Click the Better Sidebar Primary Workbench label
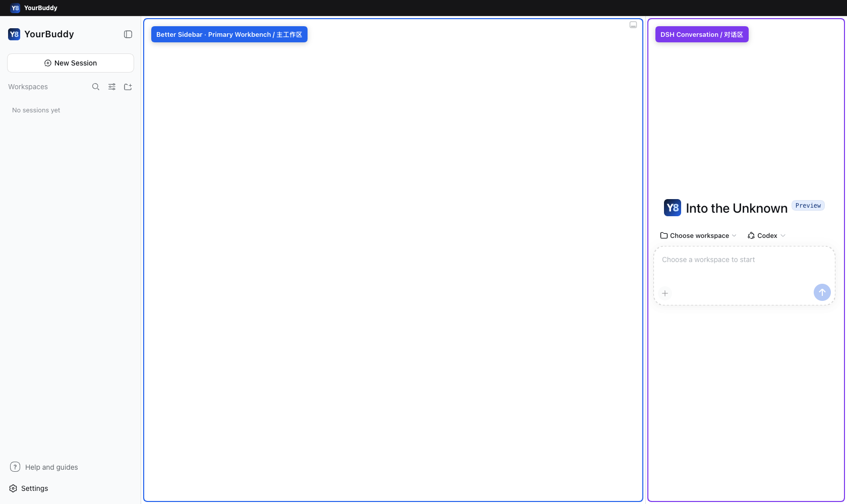Viewport: 847px width, 504px height. (229, 34)
